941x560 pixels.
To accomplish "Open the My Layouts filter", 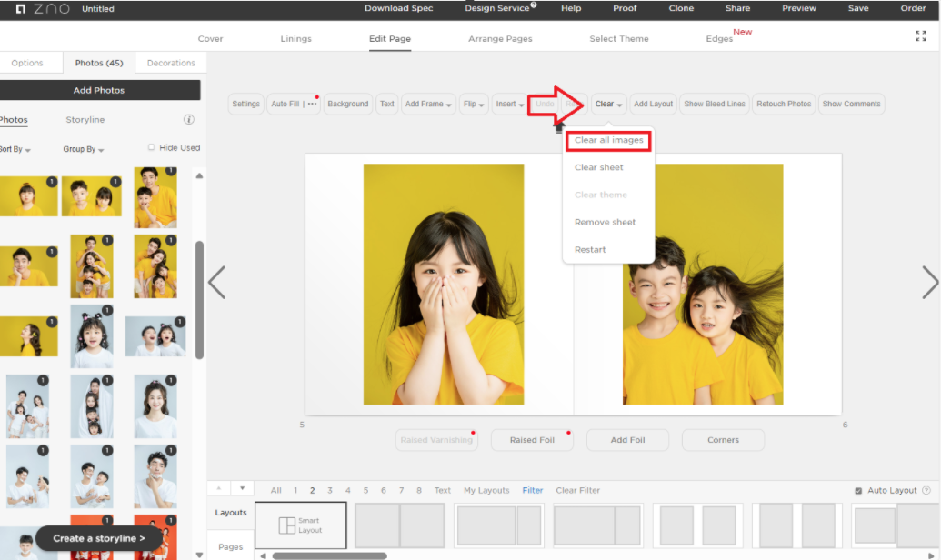I will [486, 490].
